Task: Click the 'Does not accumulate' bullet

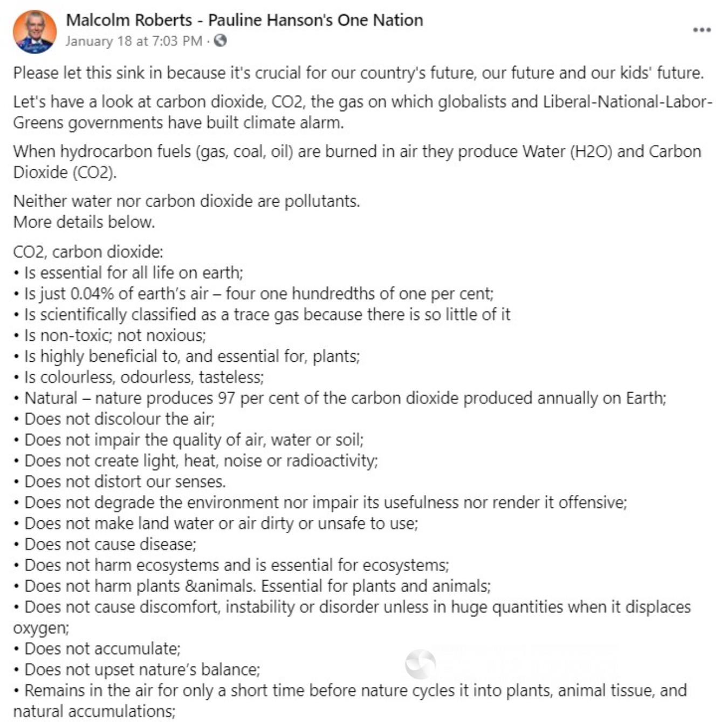Action: click(x=97, y=649)
